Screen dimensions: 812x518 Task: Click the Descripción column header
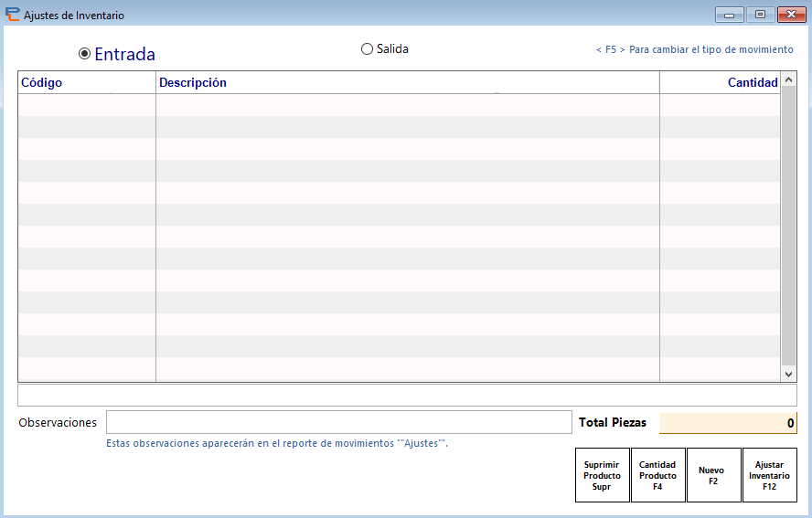tap(408, 82)
